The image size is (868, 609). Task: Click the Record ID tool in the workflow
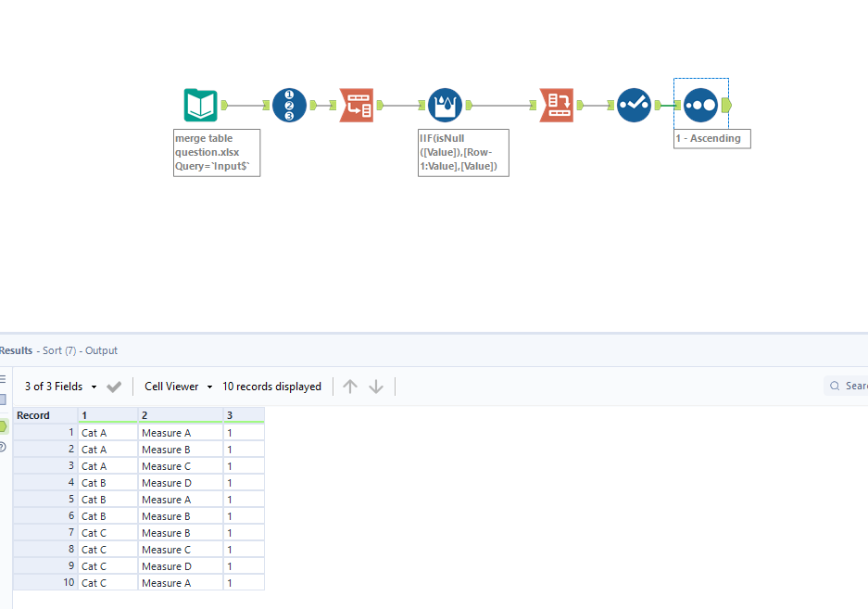click(289, 105)
